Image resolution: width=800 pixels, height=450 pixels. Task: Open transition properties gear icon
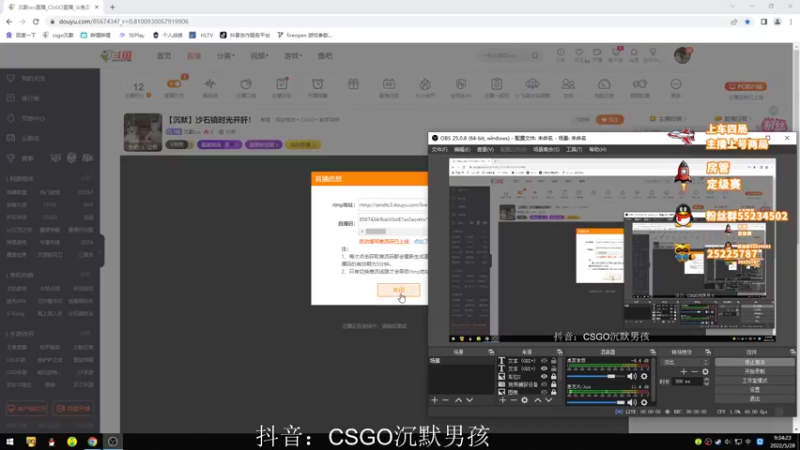[x=706, y=371]
